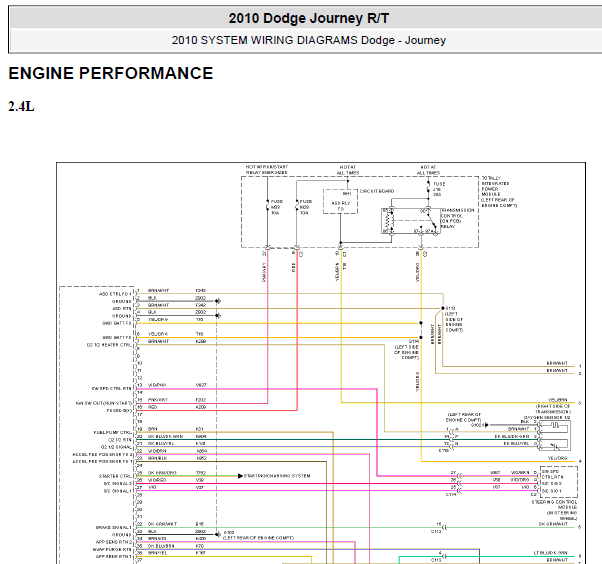The width and height of the screenshot is (602, 564).
Task: Click the 'DK BLU/YEL' wire color on pin 21
Action: [x=161, y=443]
